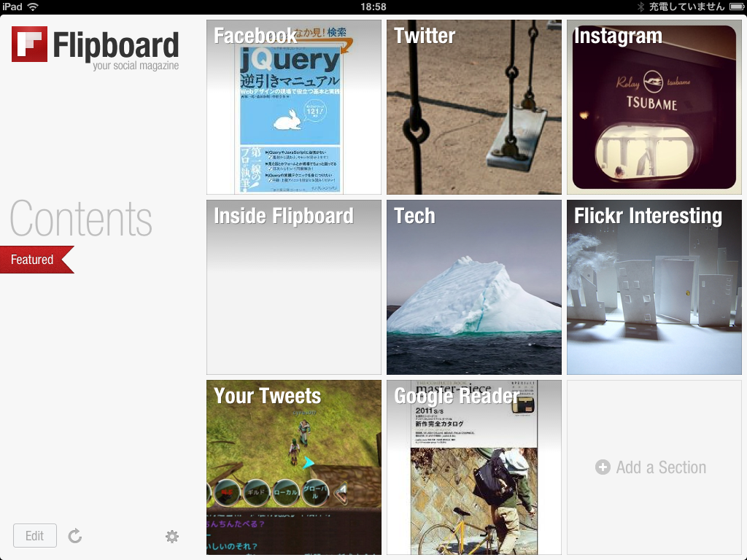Open the Flickr Interesting tile
The width and height of the screenshot is (747, 560).
point(654,287)
